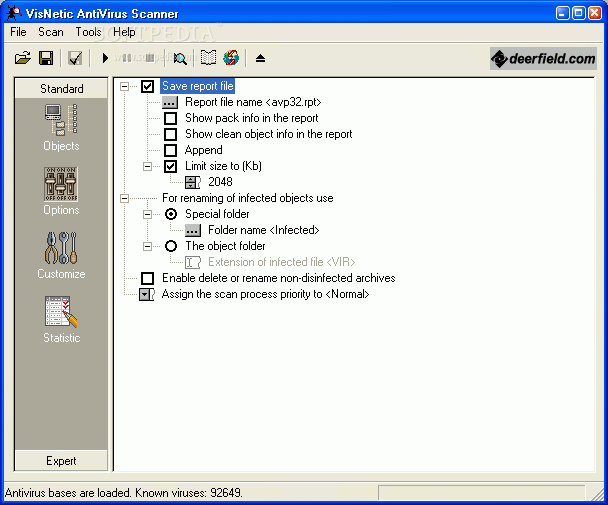Open the Objects sidebar panel
Viewport: 608px width, 505px height.
[x=61, y=128]
